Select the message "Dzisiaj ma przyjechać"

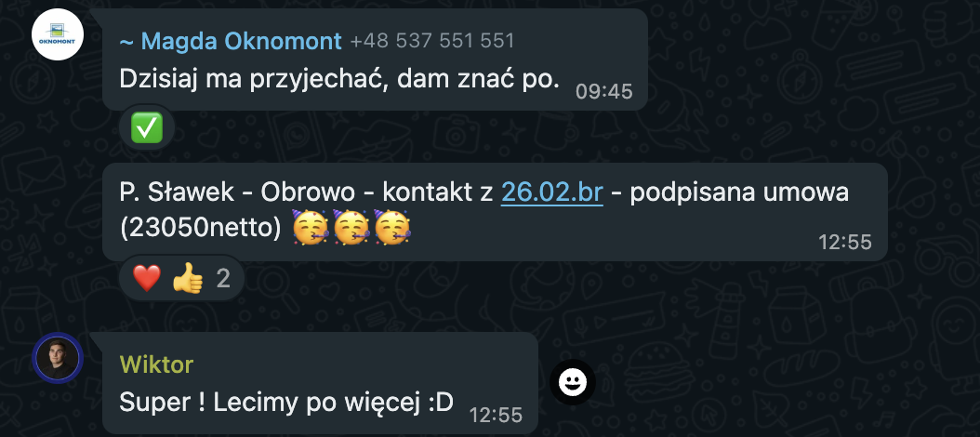[339, 78]
